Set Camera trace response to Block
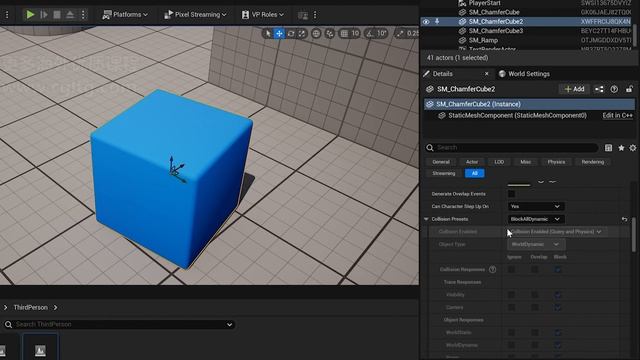The image size is (640, 360). 558,307
